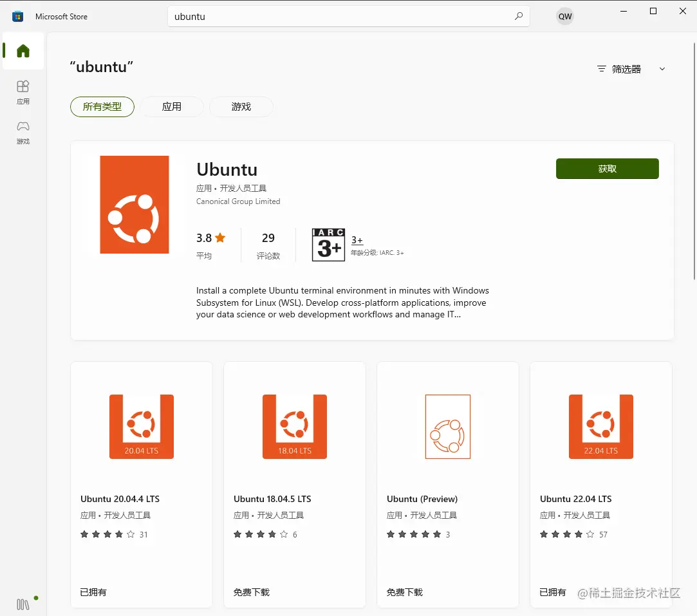Minimize the Microsoft Store window
Viewport: 697px width, 616px height.
click(624, 11)
